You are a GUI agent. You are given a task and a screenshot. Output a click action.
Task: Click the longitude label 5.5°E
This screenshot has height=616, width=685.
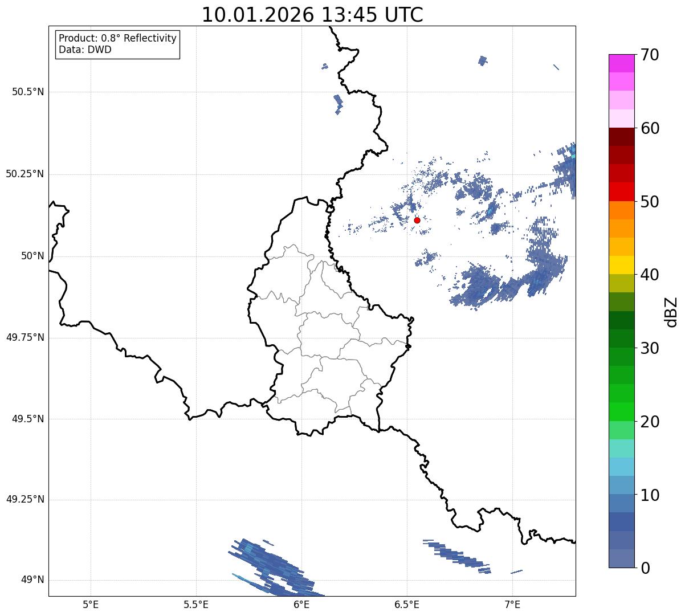pyautogui.click(x=197, y=604)
